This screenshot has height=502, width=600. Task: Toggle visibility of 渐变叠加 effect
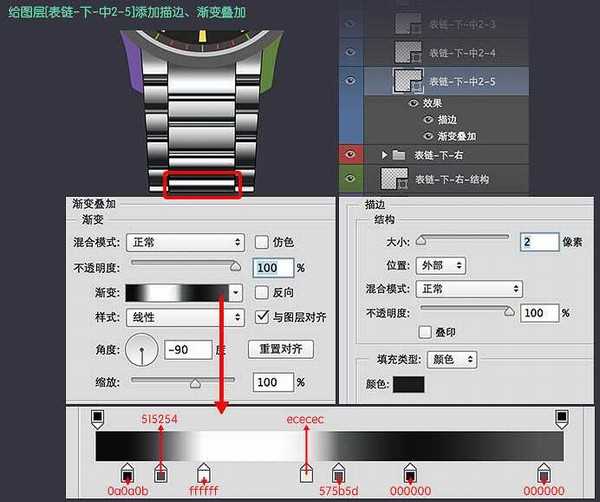(x=429, y=136)
